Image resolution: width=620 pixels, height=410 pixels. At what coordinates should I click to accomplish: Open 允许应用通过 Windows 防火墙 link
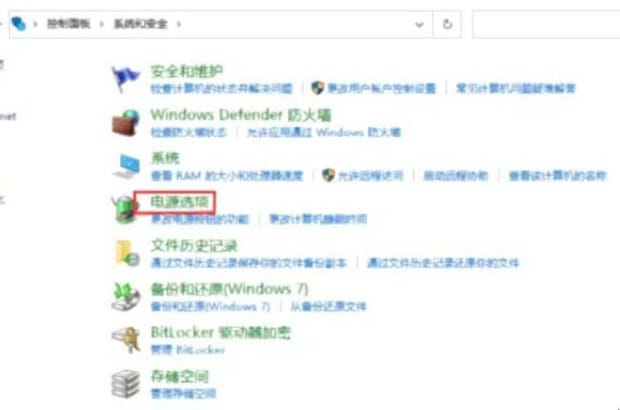pos(324,132)
